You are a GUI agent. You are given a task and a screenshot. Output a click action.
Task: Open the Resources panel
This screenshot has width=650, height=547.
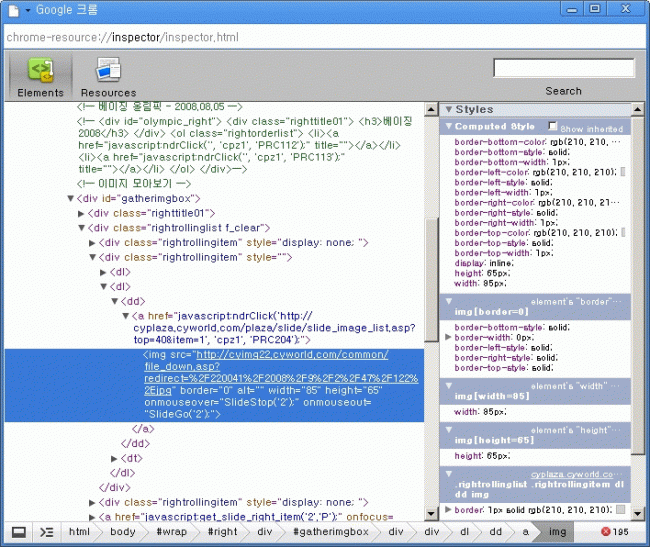coord(108,77)
